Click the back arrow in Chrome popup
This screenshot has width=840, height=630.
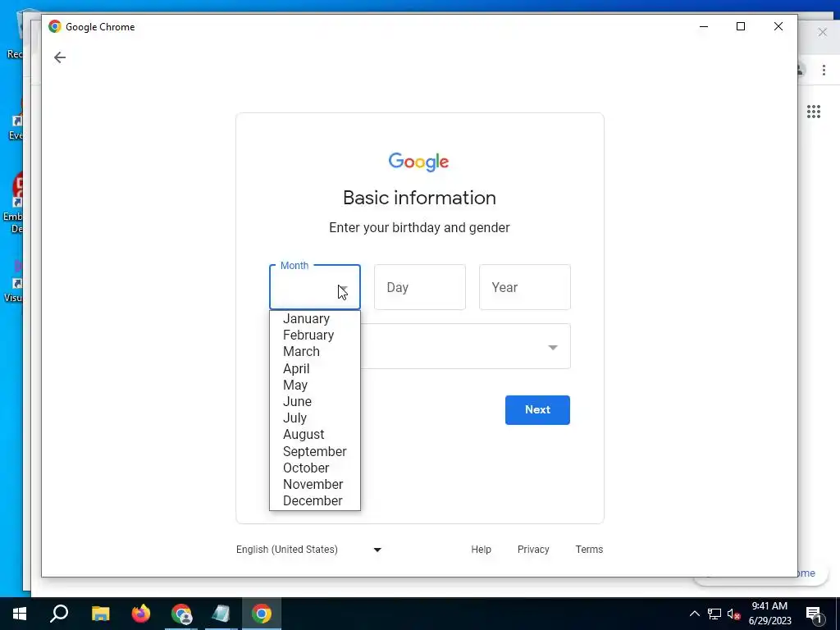click(59, 57)
